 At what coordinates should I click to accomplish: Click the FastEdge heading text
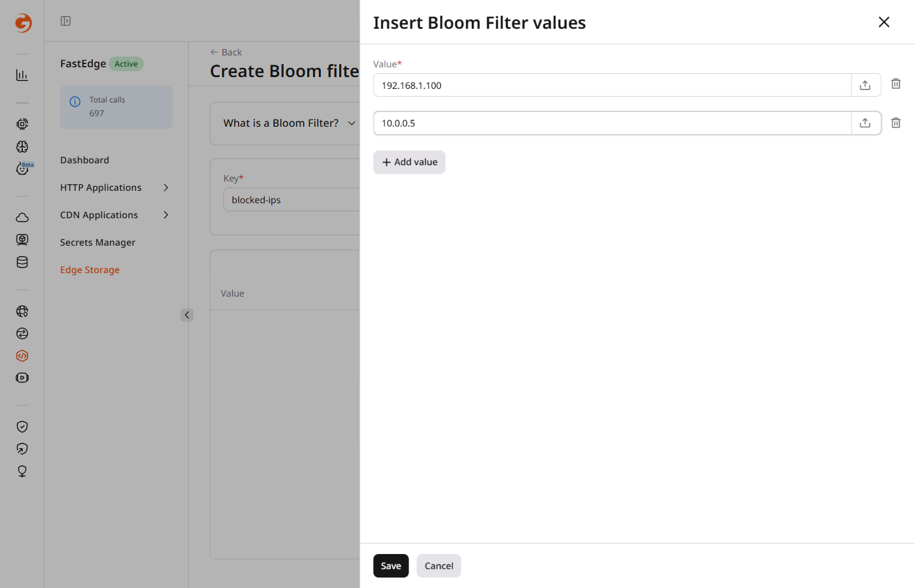click(83, 63)
